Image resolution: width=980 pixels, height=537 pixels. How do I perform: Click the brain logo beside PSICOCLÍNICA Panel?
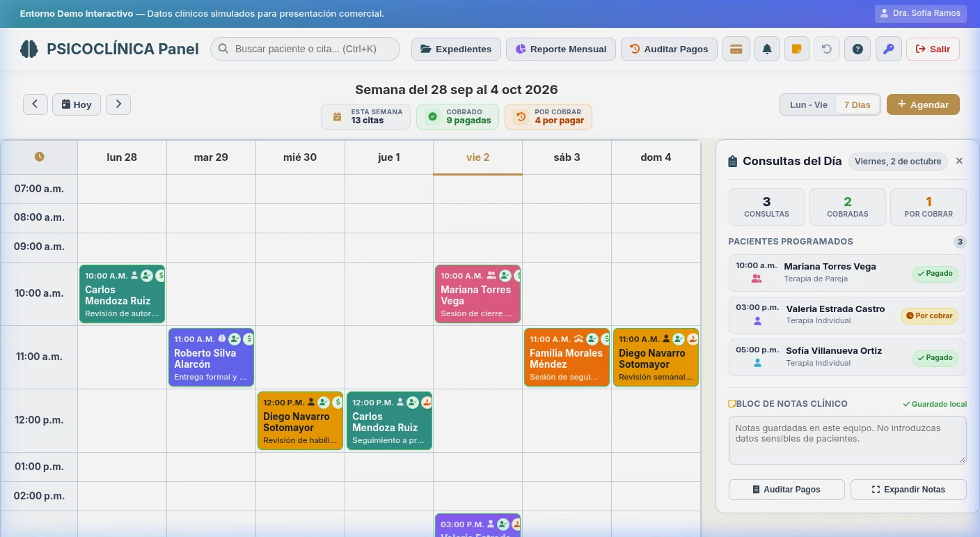29,49
